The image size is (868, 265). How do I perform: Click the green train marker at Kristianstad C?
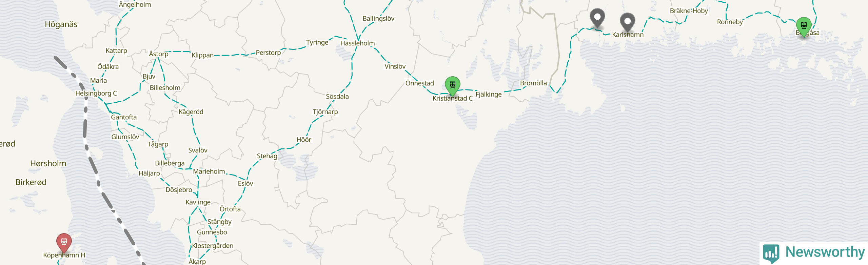click(452, 85)
